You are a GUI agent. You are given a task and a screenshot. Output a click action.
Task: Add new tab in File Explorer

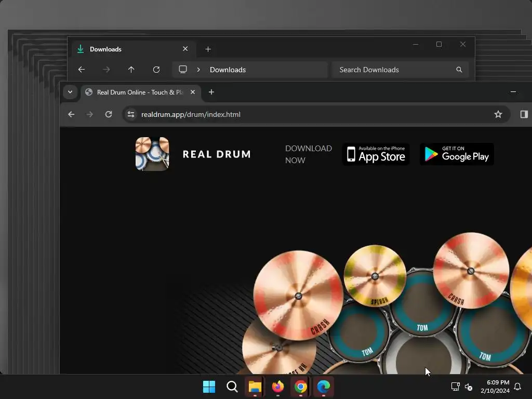point(208,49)
